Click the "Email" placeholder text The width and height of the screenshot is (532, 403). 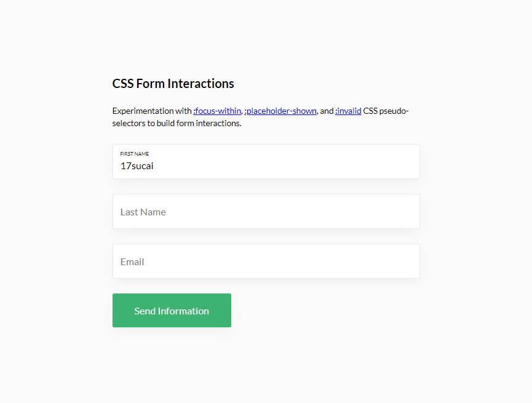pyautogui.click(x=132, y=261)
